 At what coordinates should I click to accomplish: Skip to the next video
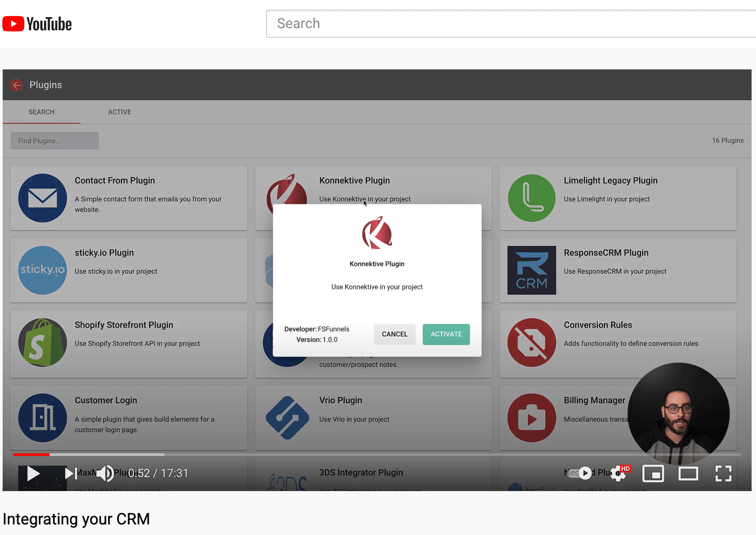point(71,474)
